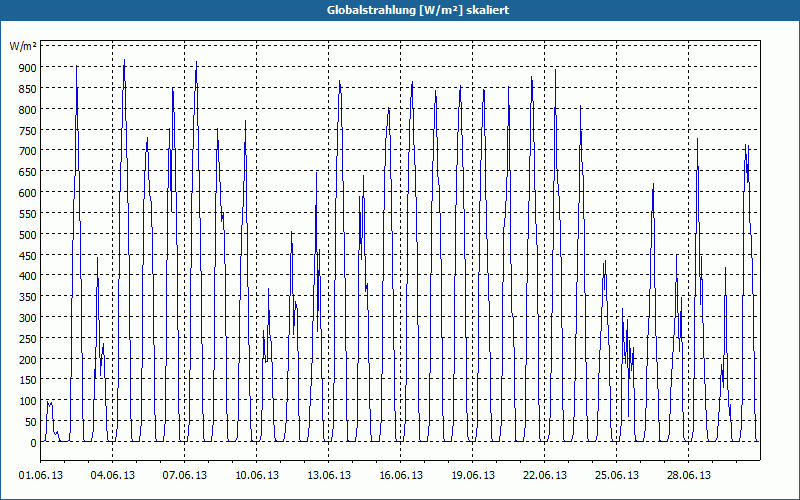Select the 250 value on the y-axis
800x500 pixels.
coord(28,339)
